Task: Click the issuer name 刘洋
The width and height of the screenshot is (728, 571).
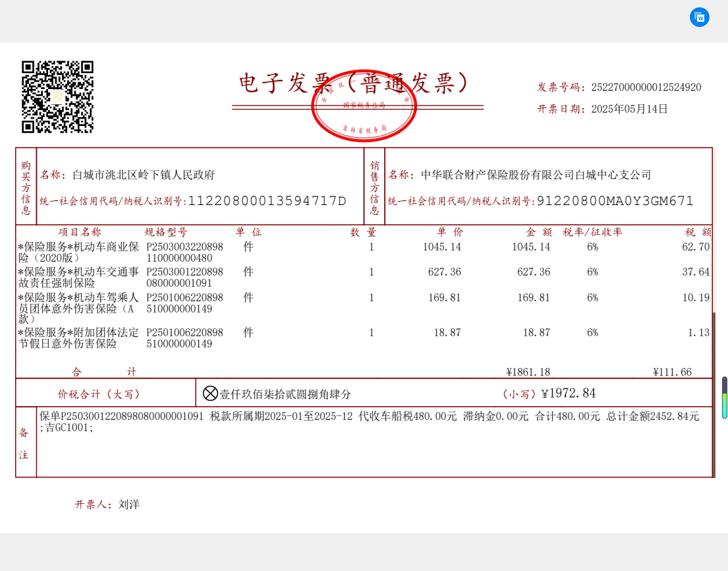Action: point(128,504)
